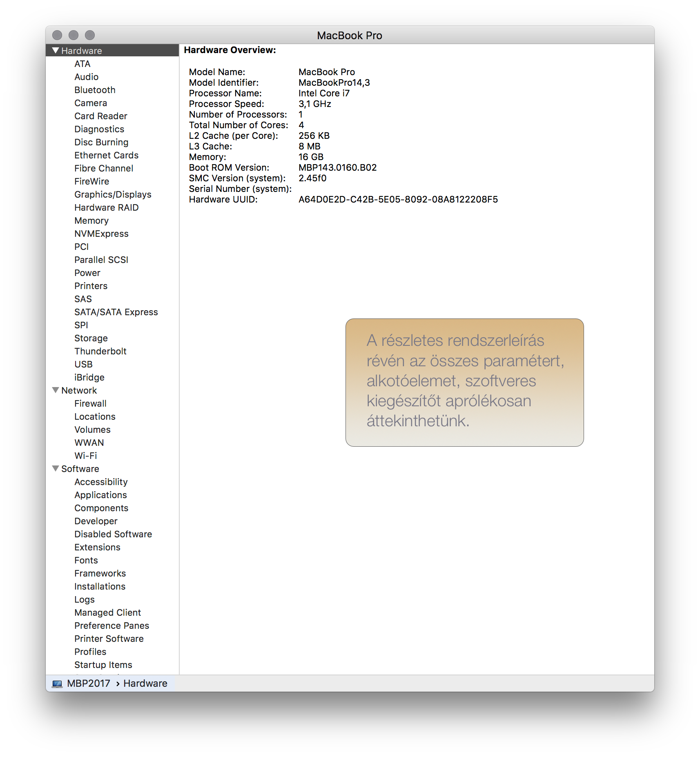The height and width of the screenshot is (757, 700).
Task: Click the MacBookPro14,3 model identifier value
Action: tap(334, 82)
